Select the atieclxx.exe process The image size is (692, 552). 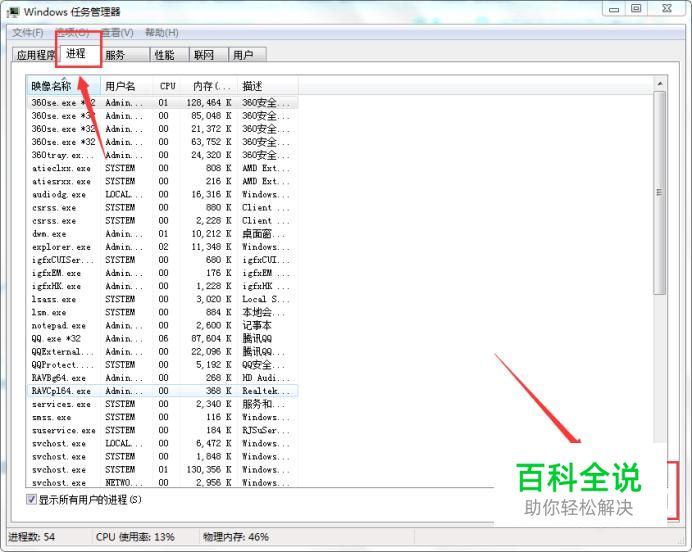tap(162, 168)
